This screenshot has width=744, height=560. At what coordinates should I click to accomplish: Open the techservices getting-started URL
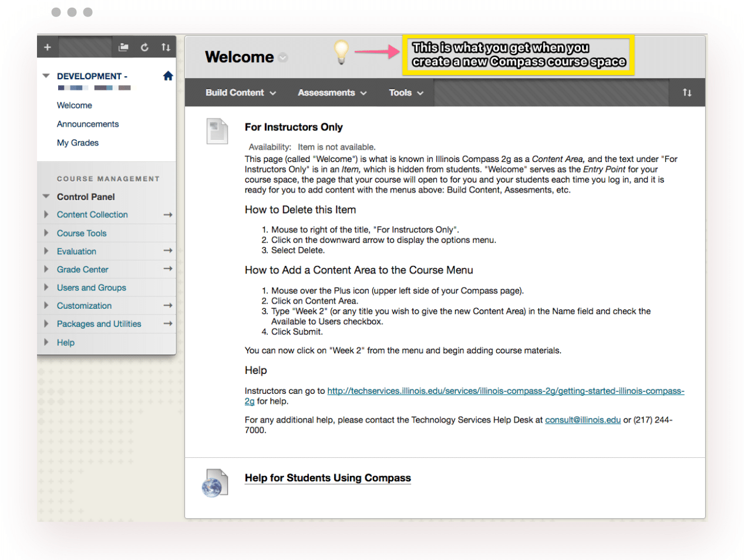(506, 391)
